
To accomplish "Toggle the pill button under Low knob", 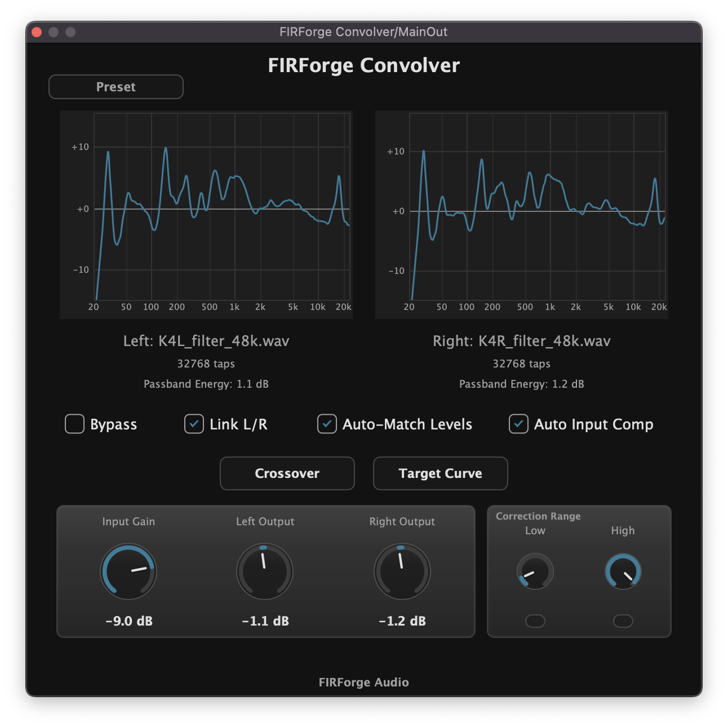I will [535, 621].
